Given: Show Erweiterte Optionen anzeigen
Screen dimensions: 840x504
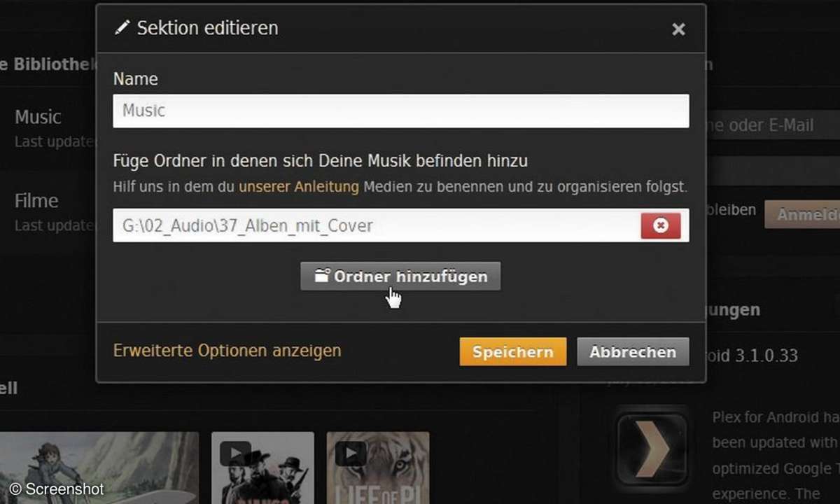Looking at the screenshot, I should 227,351.
